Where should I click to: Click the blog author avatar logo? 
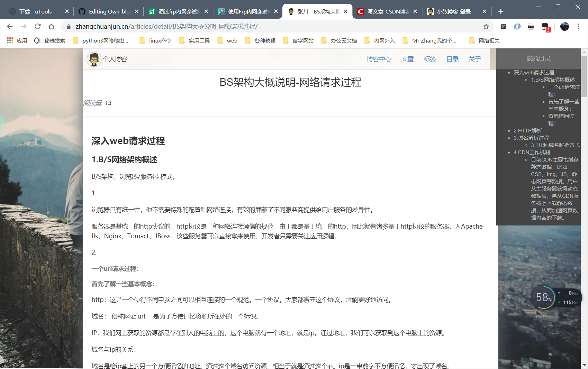click(x=93, y=59)
